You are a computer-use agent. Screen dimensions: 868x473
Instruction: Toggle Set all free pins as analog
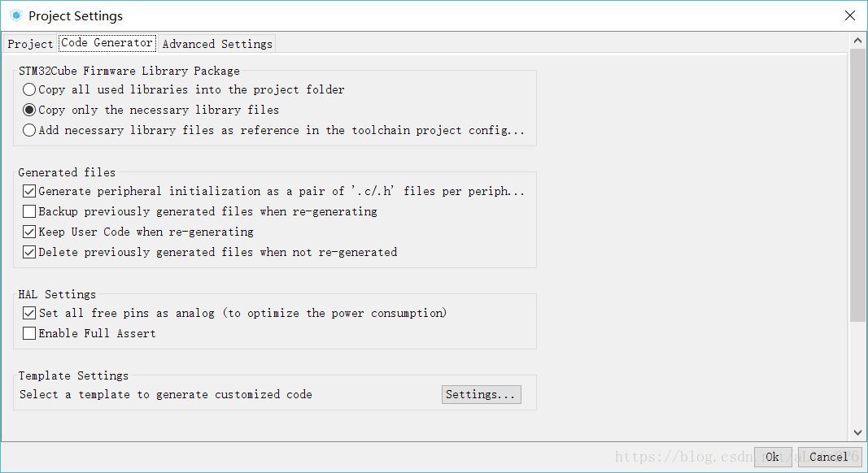[29, 313]
